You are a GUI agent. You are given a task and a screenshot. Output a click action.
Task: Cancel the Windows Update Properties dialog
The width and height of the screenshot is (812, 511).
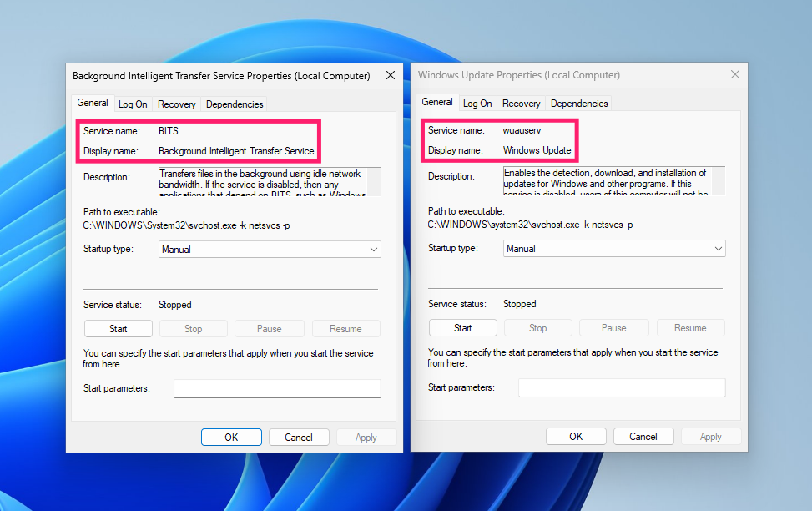[643, 437]
